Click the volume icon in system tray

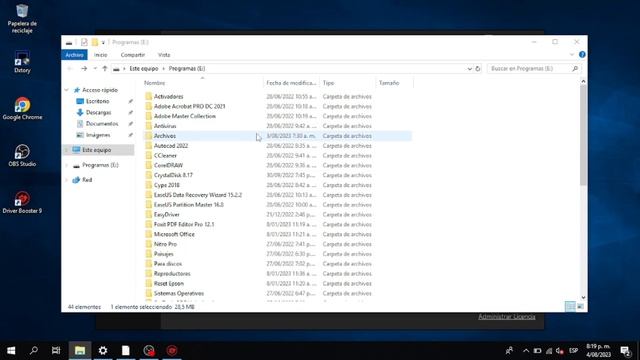(560, 351)
